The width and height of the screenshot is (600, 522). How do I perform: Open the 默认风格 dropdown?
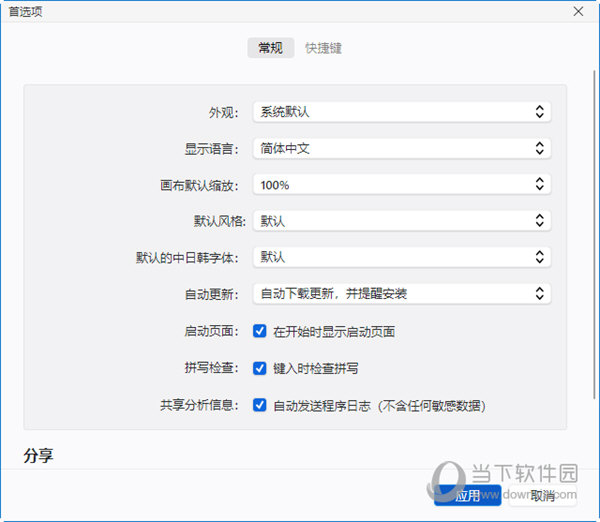[402, 221]
